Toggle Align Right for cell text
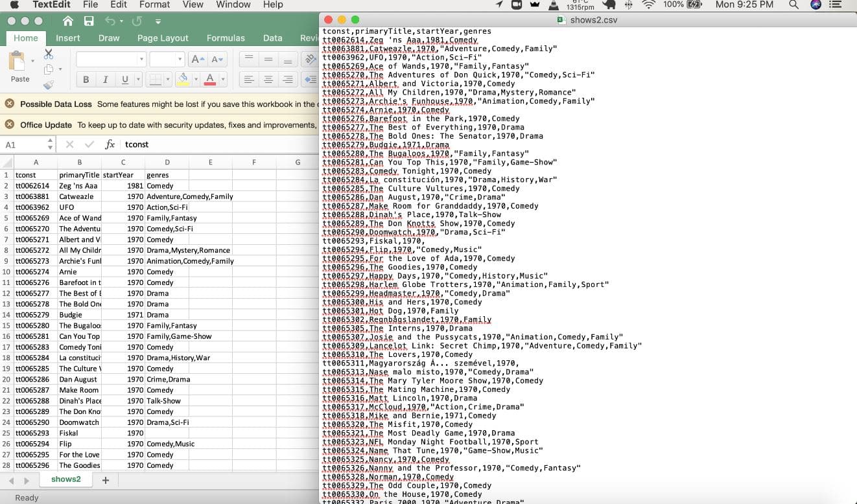This screenshot has height=504, width=857. 288,80
